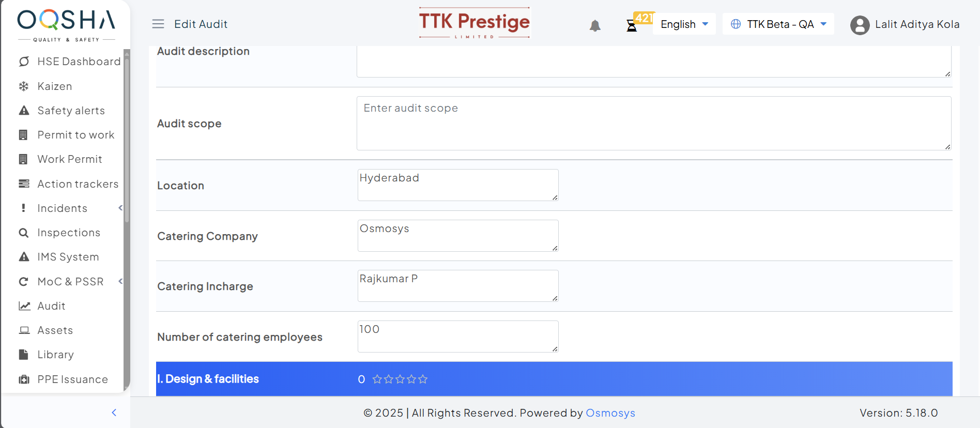
Task: Expand the MoC & PSSR submenu
Action: pyautogui.click(x=120, y=281)
